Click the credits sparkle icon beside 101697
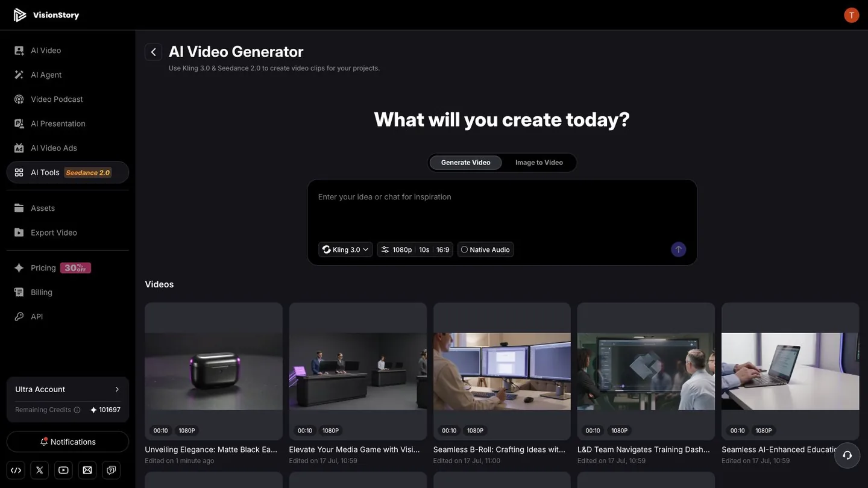 [x=93, y=410]
